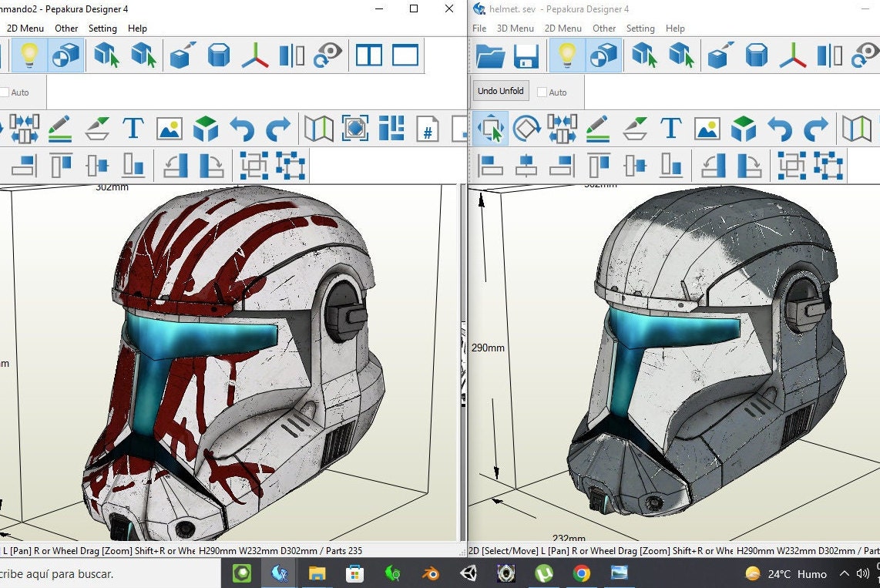Select Join/Disjoin tool in helmet.sev toolbar
Screen dimensions: 880x588
pyautogui.click(x=562, y=129)
